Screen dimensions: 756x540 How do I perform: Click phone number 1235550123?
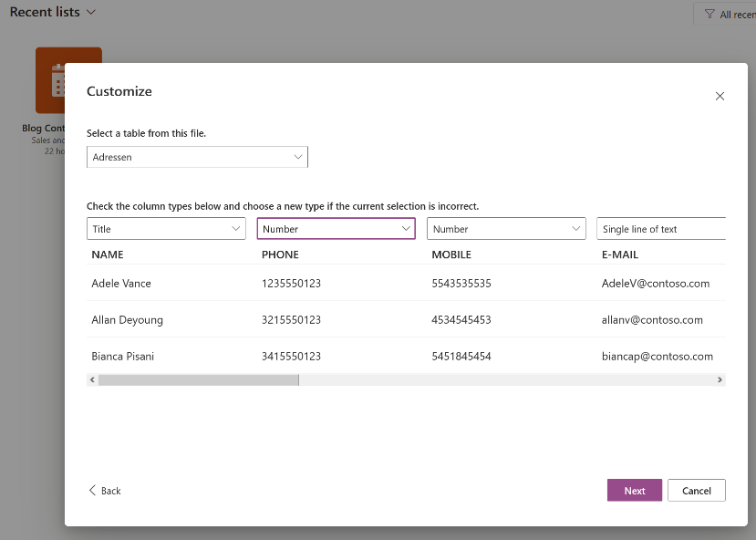291,284
